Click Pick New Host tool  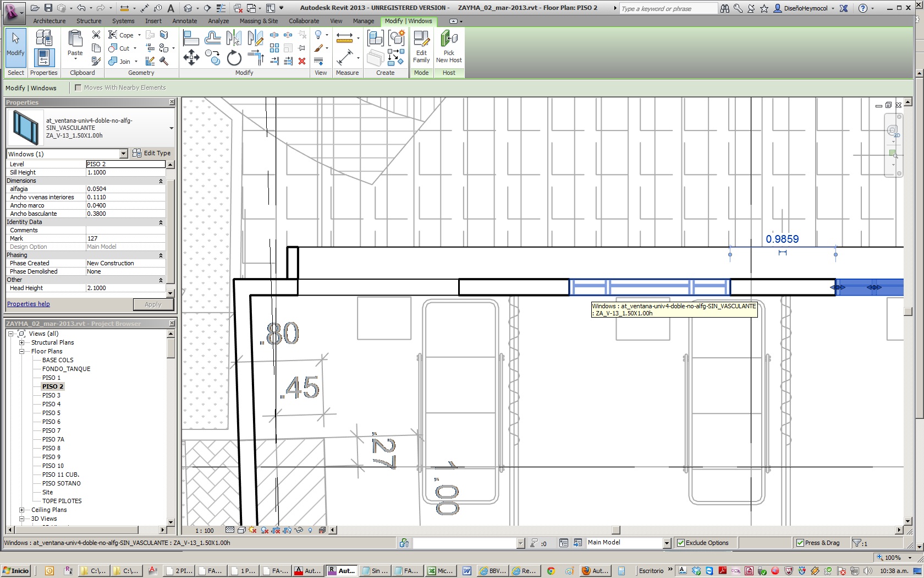coord(449,47)
